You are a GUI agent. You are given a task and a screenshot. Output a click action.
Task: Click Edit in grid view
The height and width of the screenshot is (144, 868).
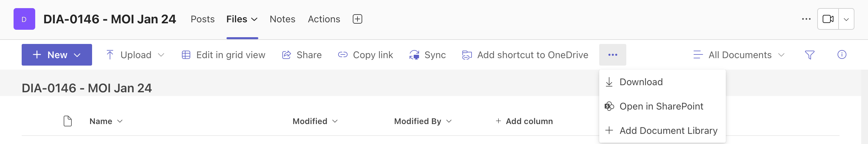tap(223, 55)
